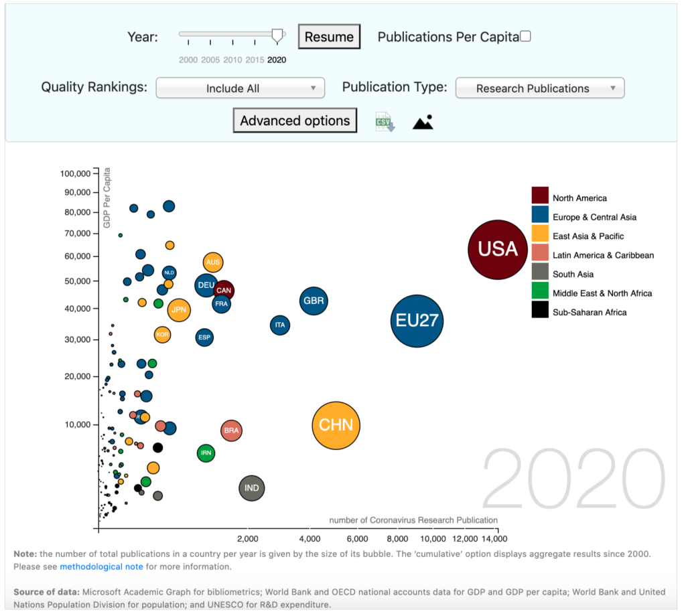Select the 2000 year label under the slider
Image resolution: width=682 pixels, height=616 pixels.
click(x=187, y=60)
